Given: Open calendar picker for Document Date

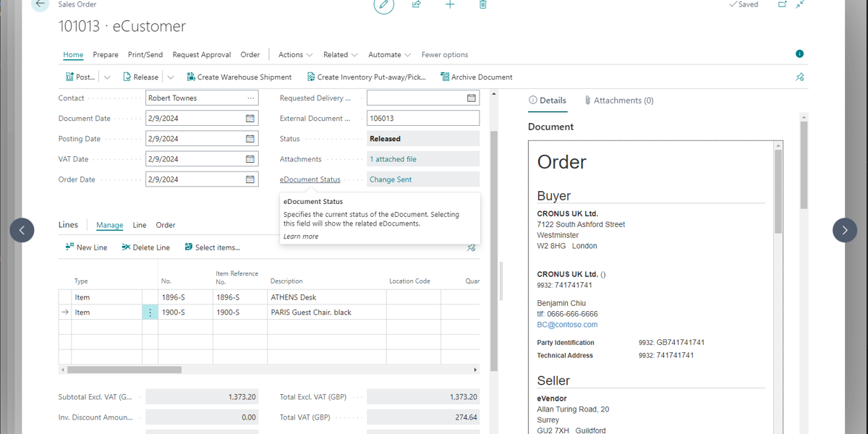Looking at the screenshot, I should click(x=250, y=119).
